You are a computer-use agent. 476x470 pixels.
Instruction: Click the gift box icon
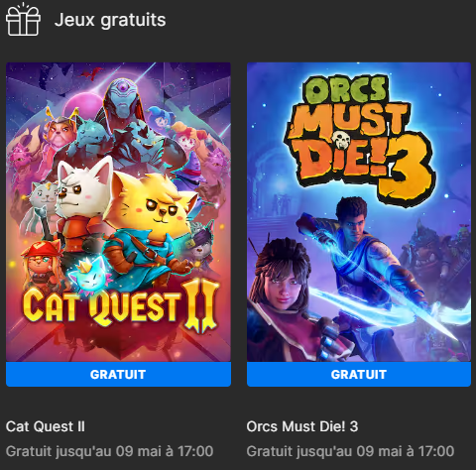point(23,19)
